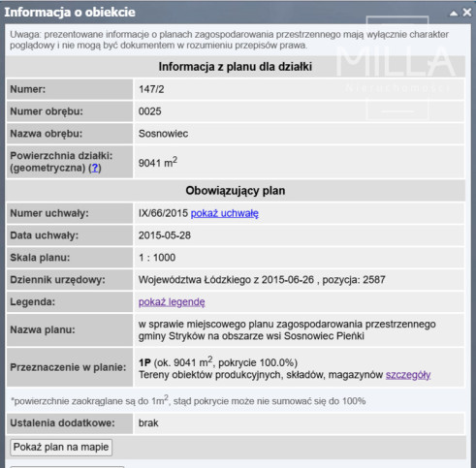476x468 pixels.
Task: Collapse the Informacja o obiekcie panel
Action: point(454,13)
